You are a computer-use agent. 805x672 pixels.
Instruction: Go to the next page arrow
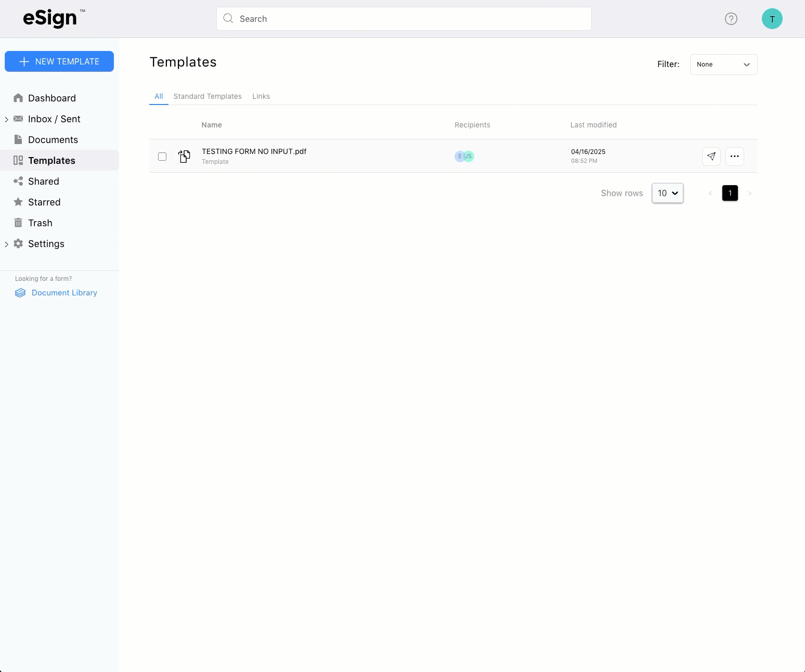[x=749, y=193]
